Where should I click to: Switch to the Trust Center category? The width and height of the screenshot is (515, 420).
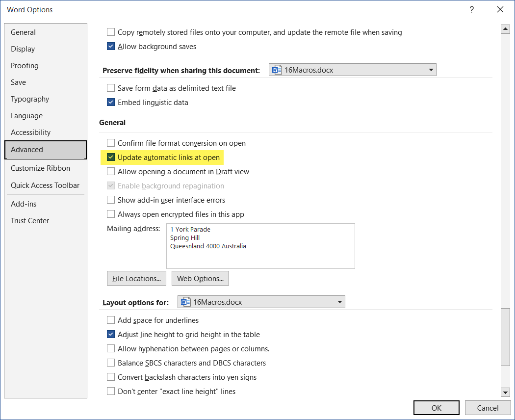point(30,220)
